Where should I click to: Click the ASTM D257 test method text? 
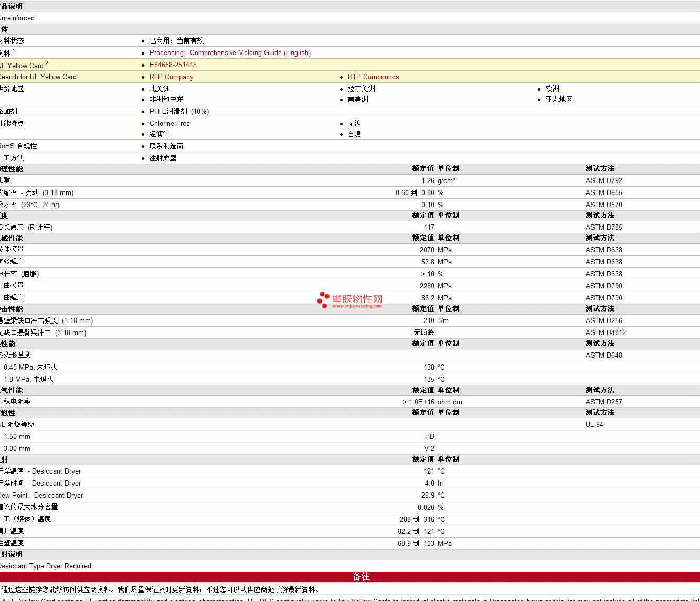pos(603,402)
